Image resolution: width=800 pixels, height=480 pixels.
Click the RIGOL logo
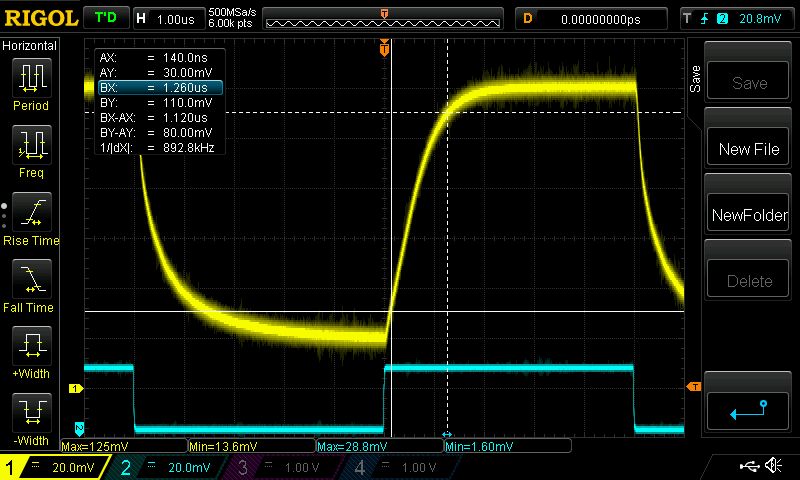[x=41, y=19]
